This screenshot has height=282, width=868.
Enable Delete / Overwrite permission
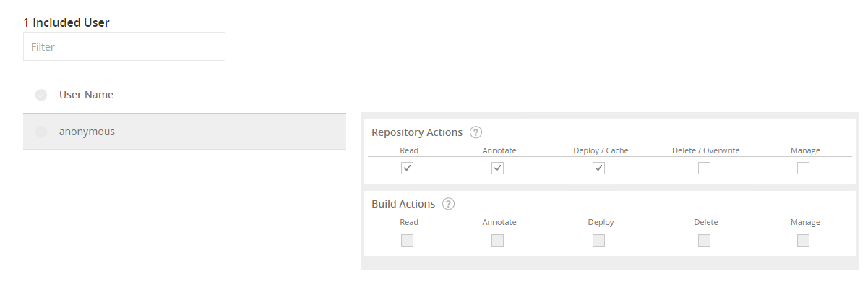[704, 168]
